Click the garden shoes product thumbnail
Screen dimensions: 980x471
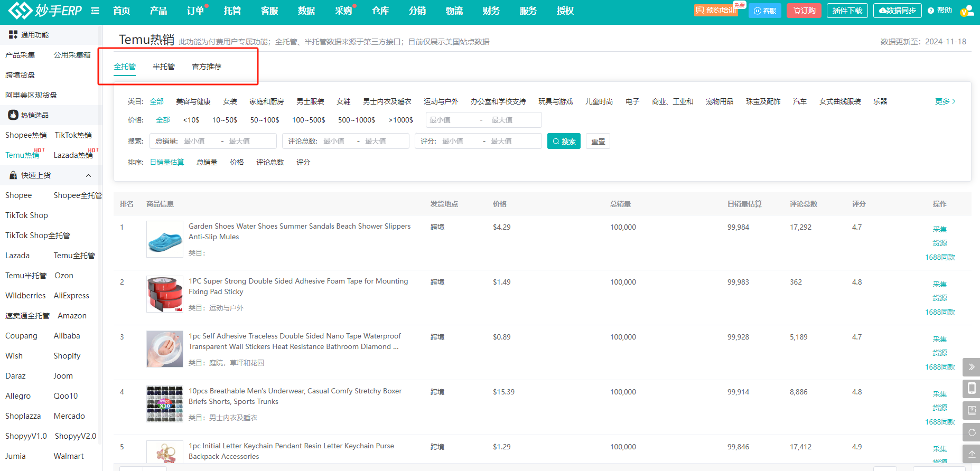(165, 239)
